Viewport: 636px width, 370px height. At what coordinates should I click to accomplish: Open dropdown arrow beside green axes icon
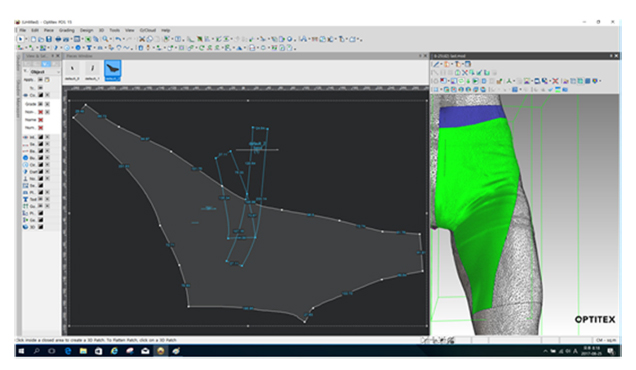pos(514,81)
